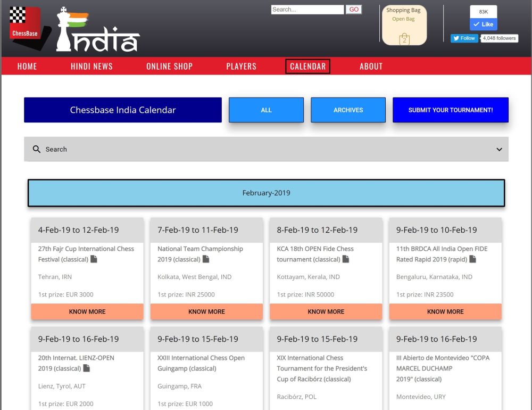Open the shopping bag icon

(404, 39)
